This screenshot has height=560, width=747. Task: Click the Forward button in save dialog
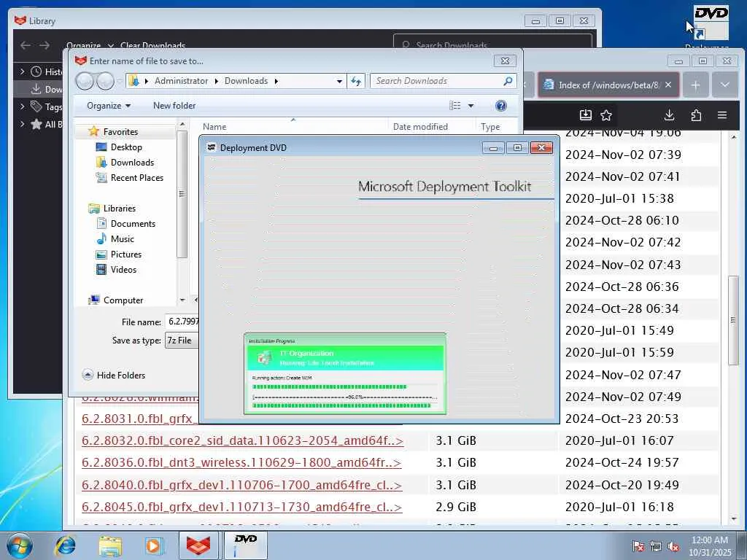[x=105, y=81]
